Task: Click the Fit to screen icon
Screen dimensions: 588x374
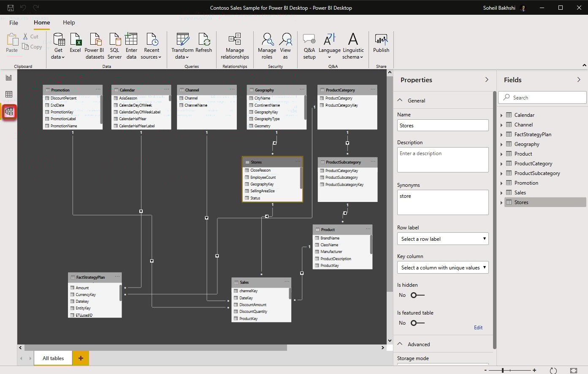Action: tap(573, 371)
